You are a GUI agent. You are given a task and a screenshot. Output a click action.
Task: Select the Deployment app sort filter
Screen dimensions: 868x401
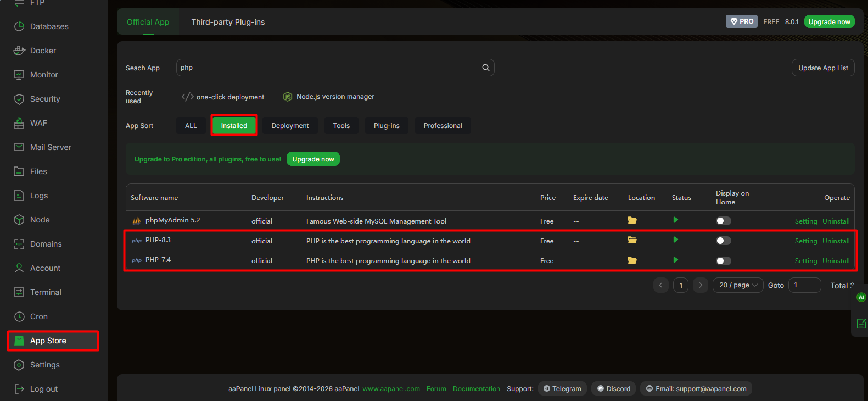(290, 126)
